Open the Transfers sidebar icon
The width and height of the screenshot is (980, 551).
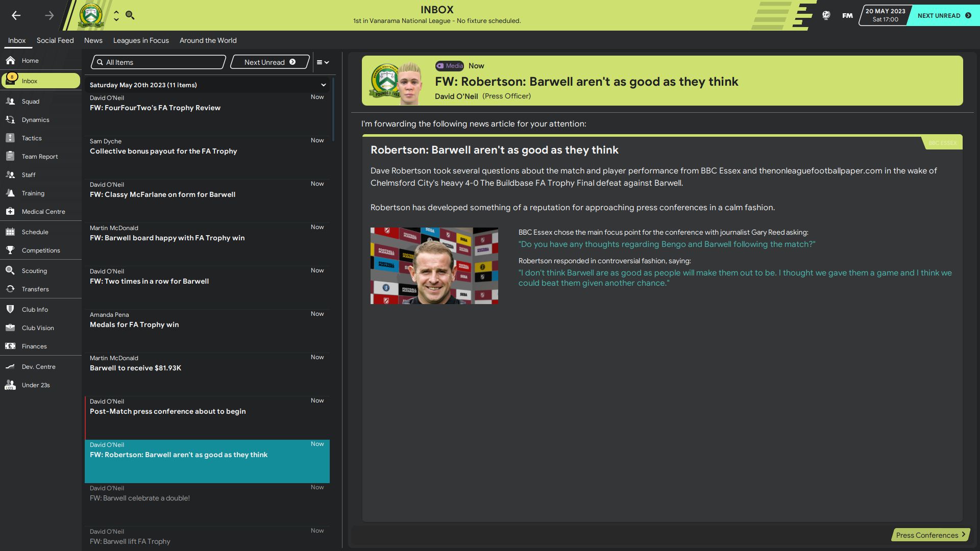[x=10, y=289]
